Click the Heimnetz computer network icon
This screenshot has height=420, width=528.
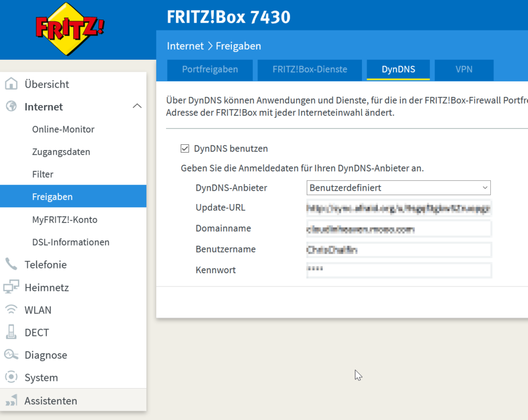[x=11, y=288]
